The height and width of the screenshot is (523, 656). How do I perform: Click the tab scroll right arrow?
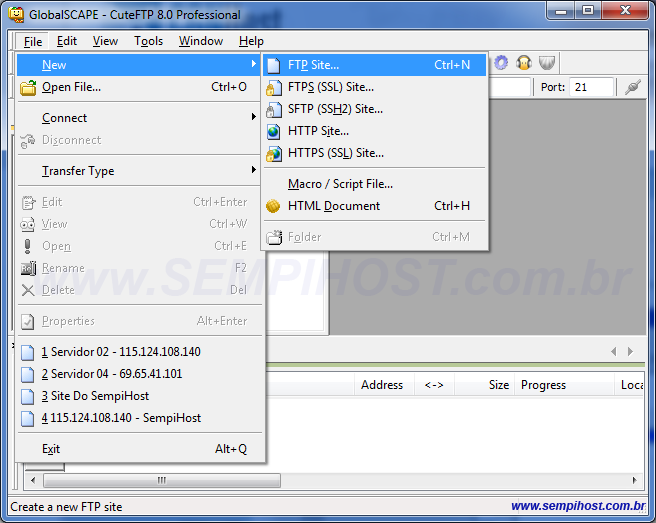coord(630,351)
